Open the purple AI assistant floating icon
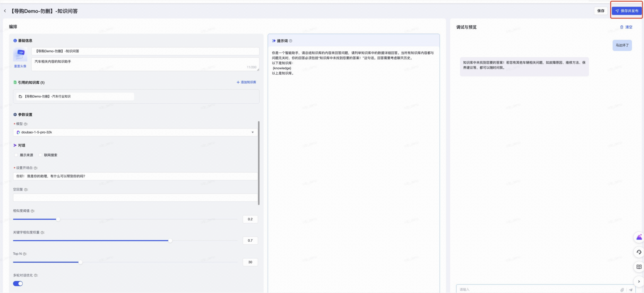Viewport: 644px width, 293px height. point(639,237)
